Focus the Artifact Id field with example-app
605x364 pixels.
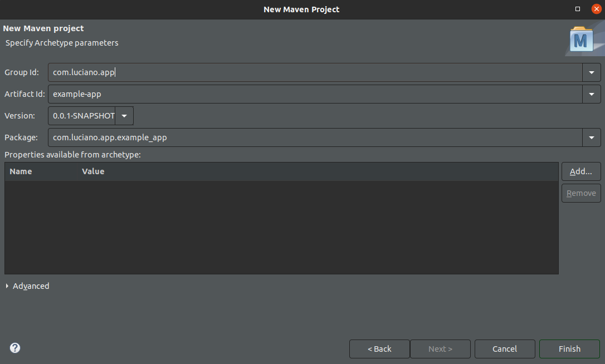coord(312,94)
